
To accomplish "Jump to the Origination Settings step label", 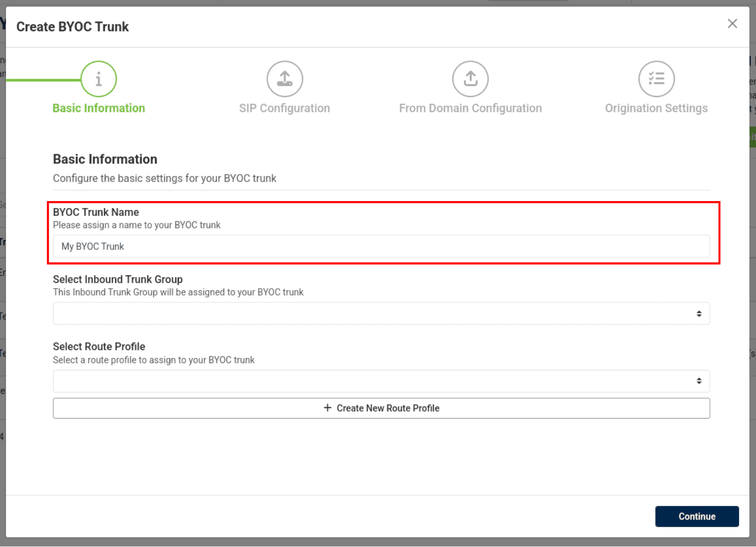I will click(x=656, y=108).
